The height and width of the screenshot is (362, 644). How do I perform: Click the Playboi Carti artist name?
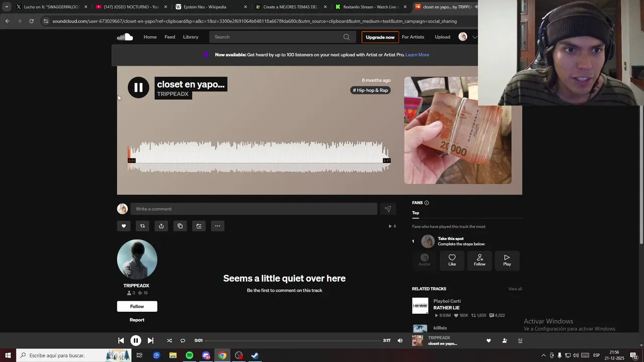coord(447,301)
